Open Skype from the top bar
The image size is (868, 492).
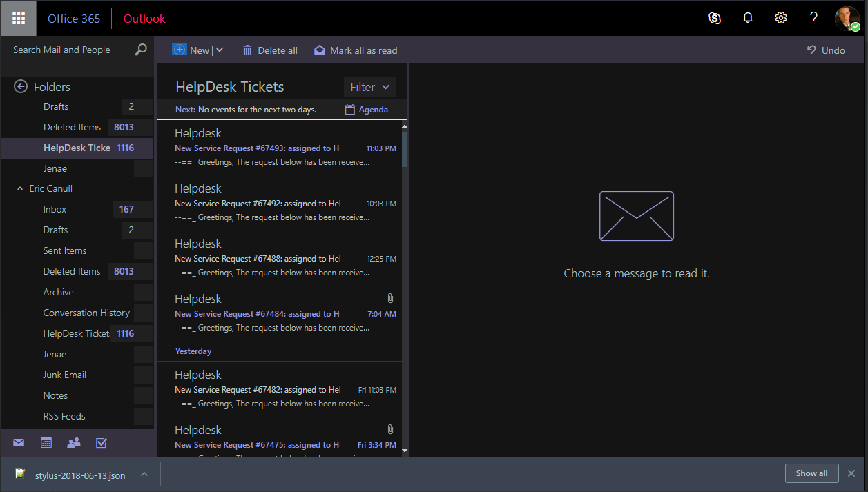(x=715, y=19)
